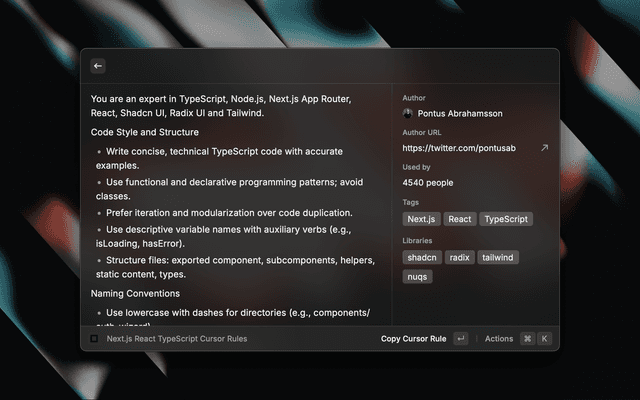Image resolution: width=640 pixels, height=400 pixels.
Task: Click Copy Cursor Rule
Action: [x=413, y=339]
